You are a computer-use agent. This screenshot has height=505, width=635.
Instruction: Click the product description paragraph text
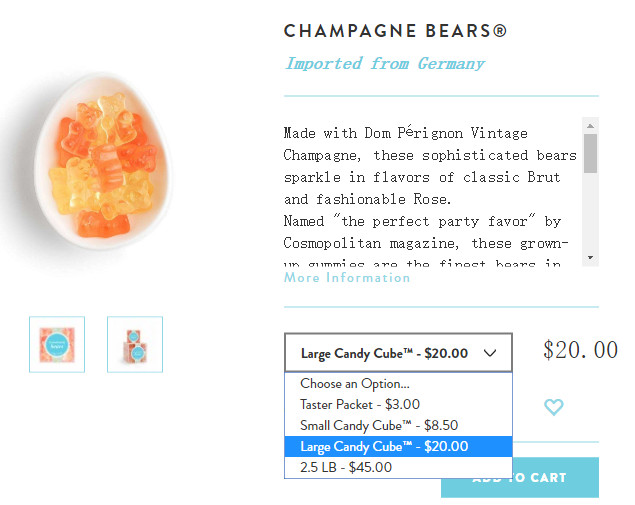[x=430, y=188]
